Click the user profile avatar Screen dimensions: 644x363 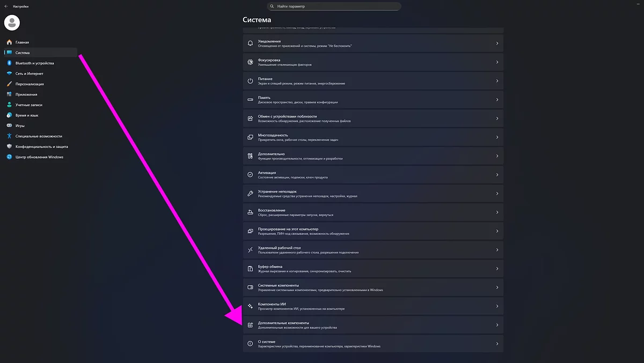pyautogui.click(x=12, y=23)
